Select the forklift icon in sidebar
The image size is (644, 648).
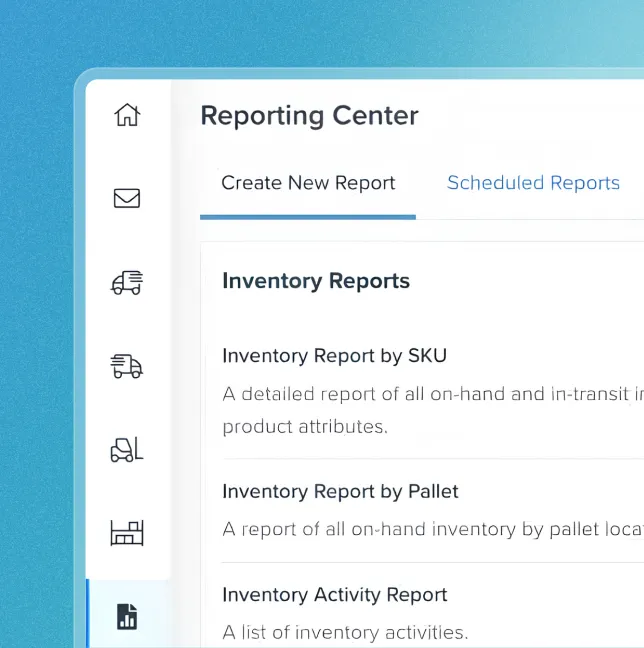tap(127, 450)
